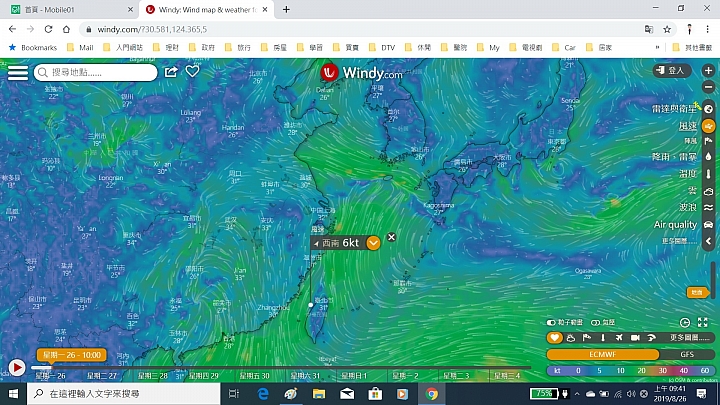Image resolution: width=720 pixels, height=405 pixels.
Task: Zoom out the map with minus button
Action: tap(708, 87)
